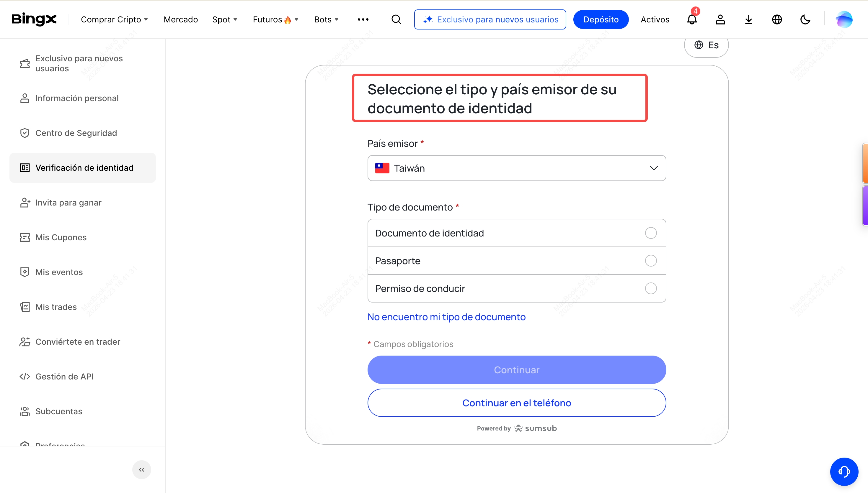Screen dimensions: 868x493
Task: Select the Pasaporte radio option
Action: pyautogui.click(x=651, y=261)
